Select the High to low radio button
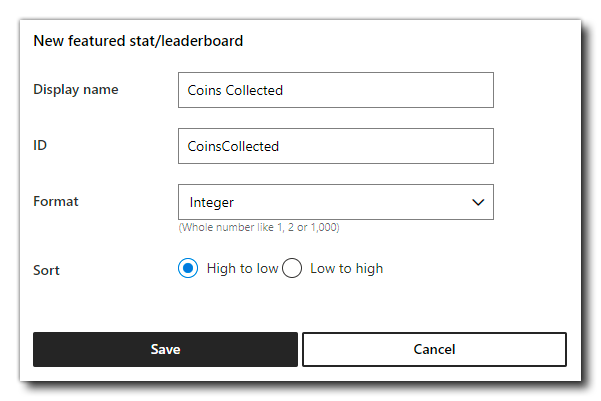The image size is (601, 401). pyautogui.click(x=188, y=268)
